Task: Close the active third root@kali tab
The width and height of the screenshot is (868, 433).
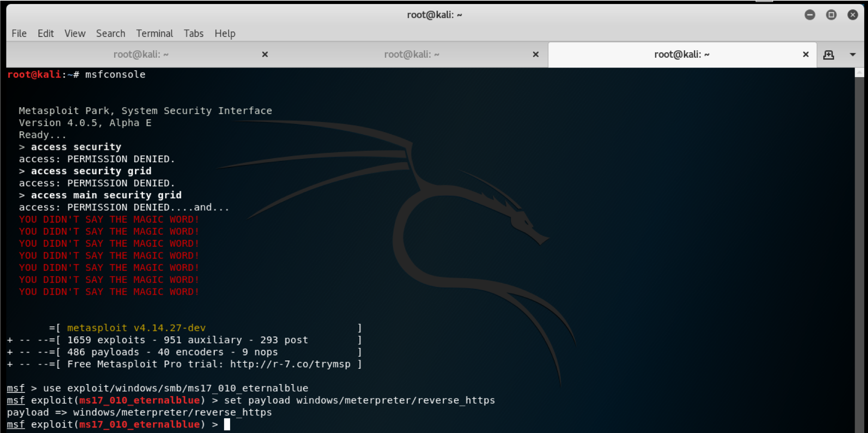Action: pyautogui.click(x=806, y=55)
